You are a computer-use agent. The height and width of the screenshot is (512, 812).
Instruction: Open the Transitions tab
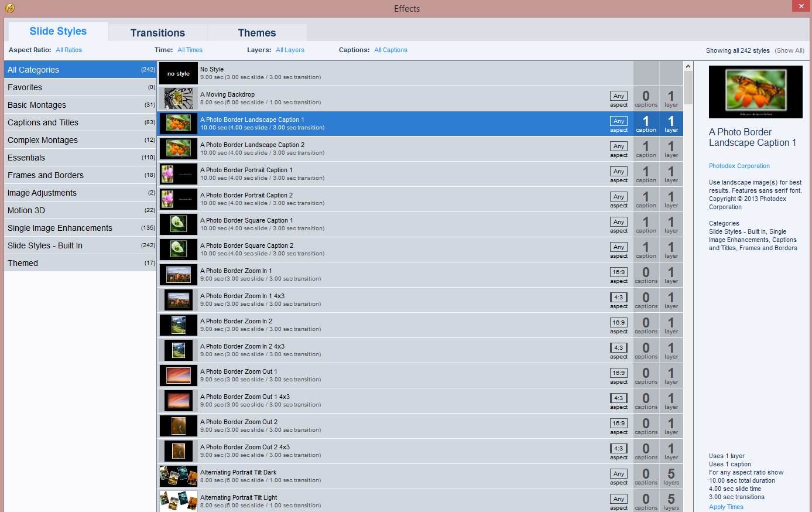point(157,32)
